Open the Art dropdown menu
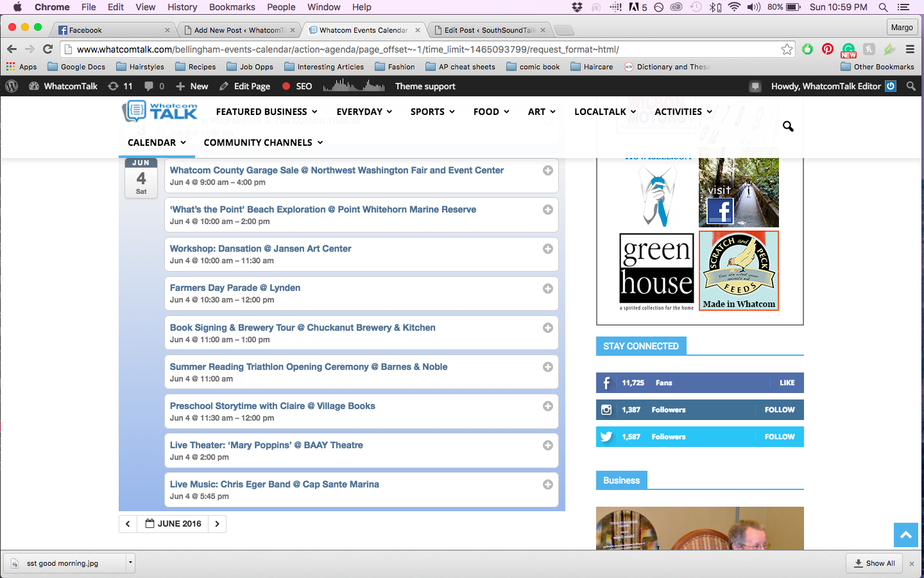 542,112
